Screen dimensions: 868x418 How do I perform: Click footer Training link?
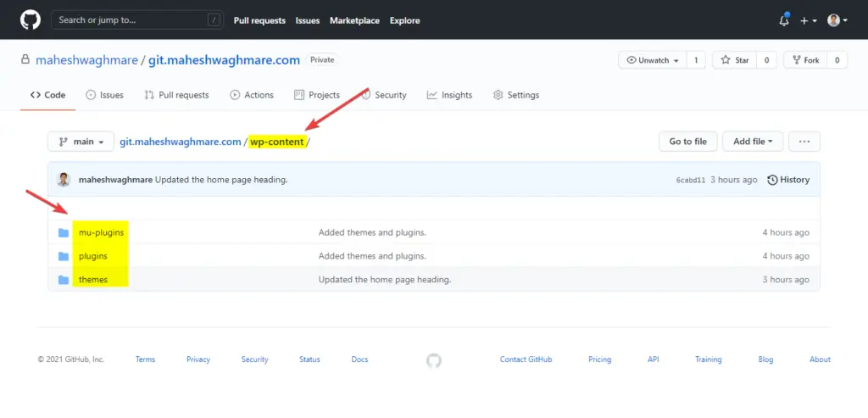pyautogui.click(x=709, y=359)
